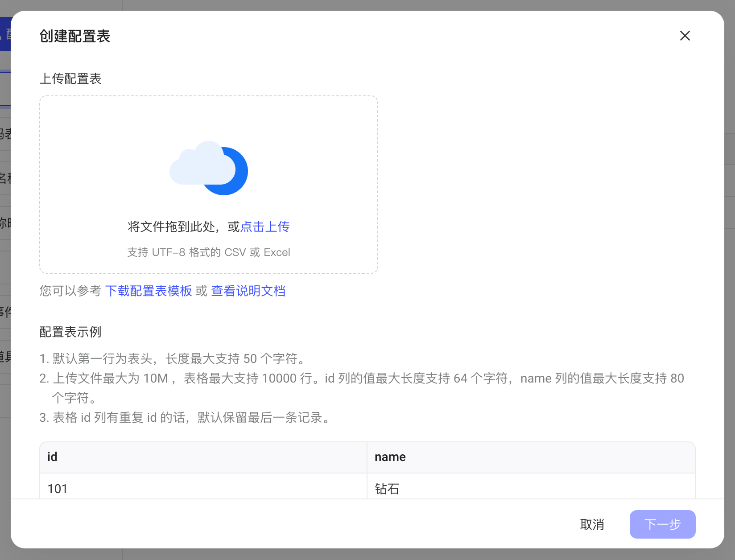The height and width of the screenshot is (560, 735).
Task: Close the 创建配置表 dialog
Action: (685, 36)
